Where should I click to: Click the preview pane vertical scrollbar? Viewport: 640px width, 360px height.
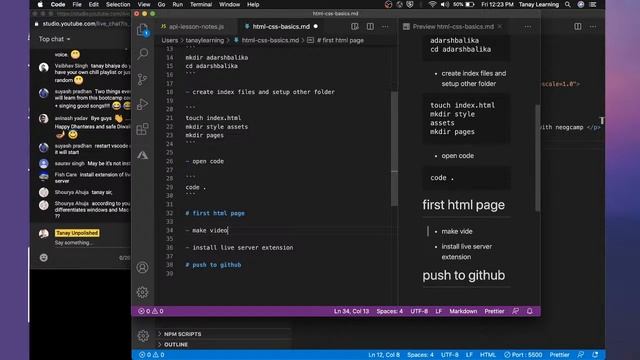coord(538,158)
